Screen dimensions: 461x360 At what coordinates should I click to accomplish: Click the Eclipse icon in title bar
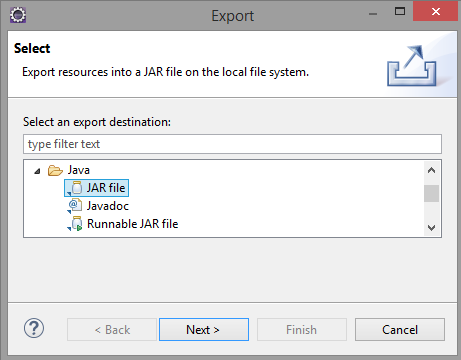coord(18,15)
